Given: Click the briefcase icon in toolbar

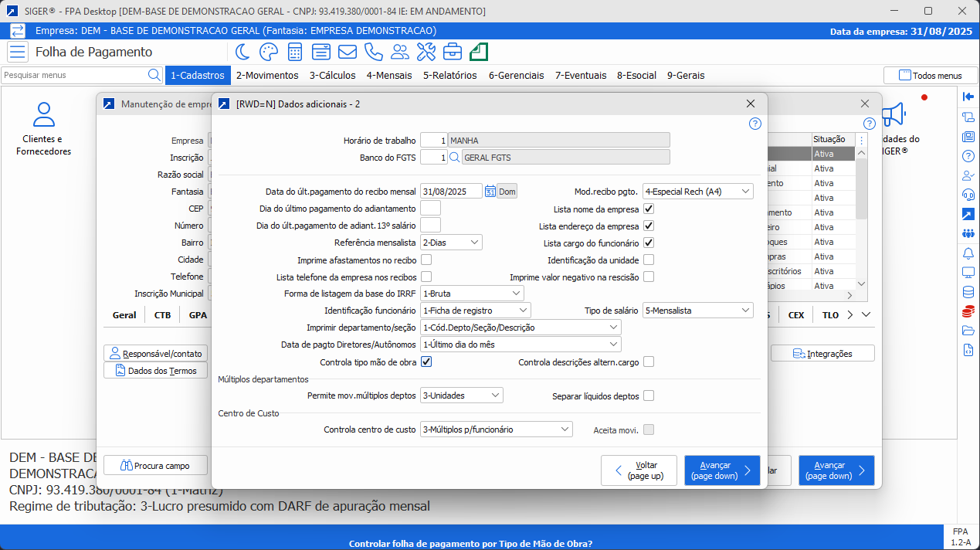Looking at the screenshot, I should pyautogui.click(x=453, y=52).
